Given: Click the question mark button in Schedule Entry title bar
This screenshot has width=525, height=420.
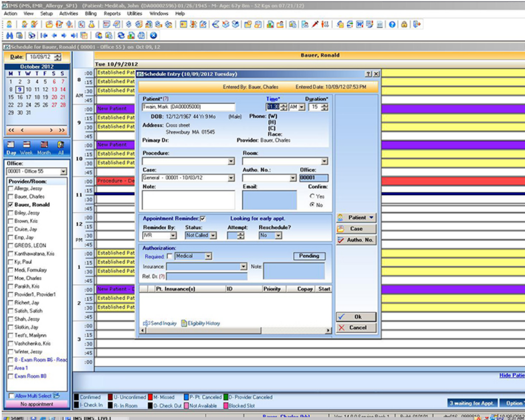Looking at the screenshot, I should pyautogui.click(x=368, y=74).
